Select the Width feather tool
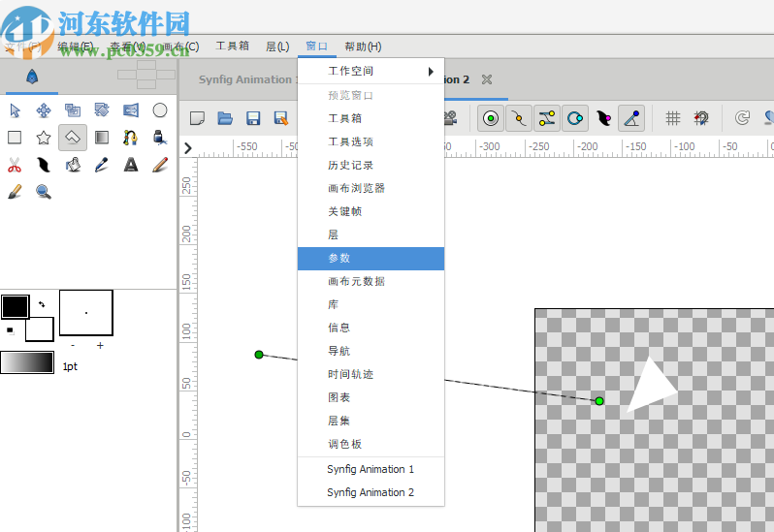Image resolution: width=774 pixels, height=532 pixels. point(44,165)
